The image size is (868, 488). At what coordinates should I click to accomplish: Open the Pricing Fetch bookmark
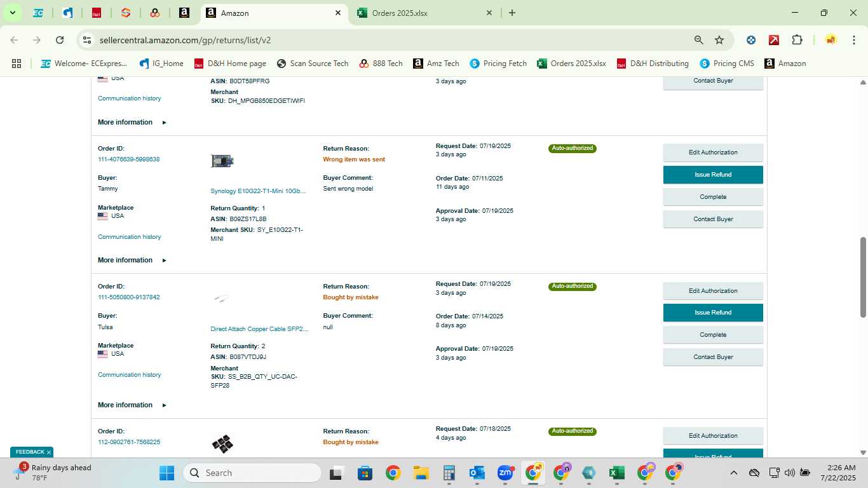(498, 64)
